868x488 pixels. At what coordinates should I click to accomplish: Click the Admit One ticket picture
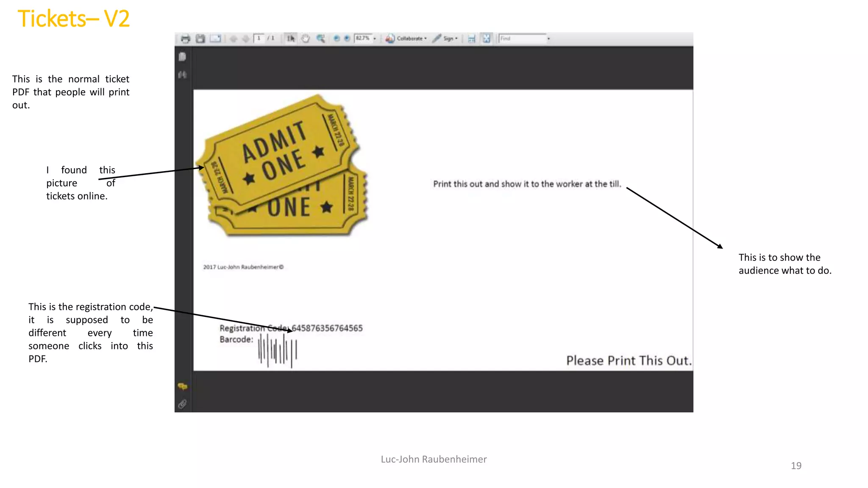click(282, 165)
